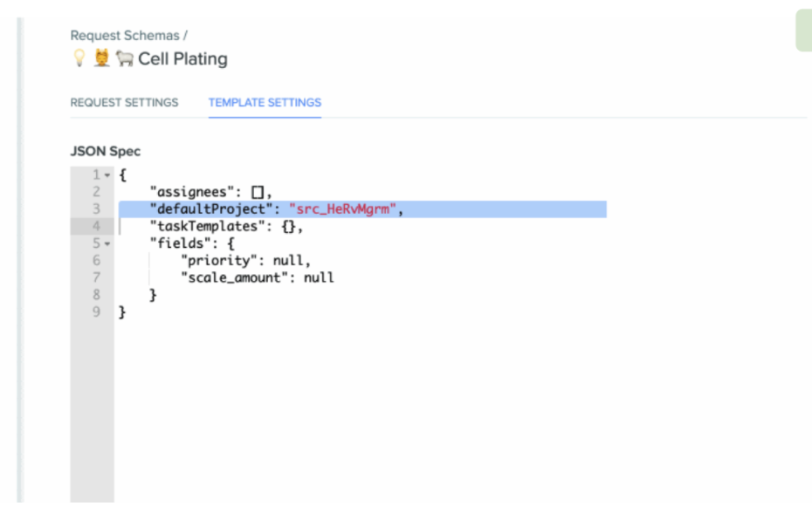Click the empty assignees array brackets
Image resolution: width=812 pixels, height=520 pixels.
[x=258, y=192]
